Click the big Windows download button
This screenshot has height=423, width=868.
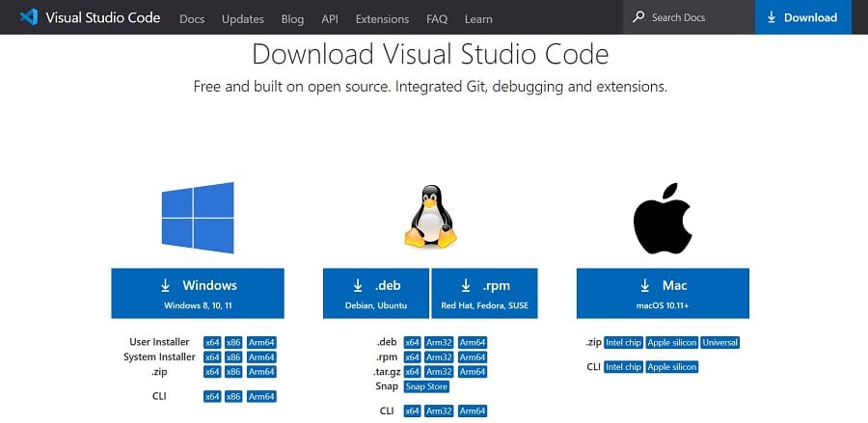198,293
